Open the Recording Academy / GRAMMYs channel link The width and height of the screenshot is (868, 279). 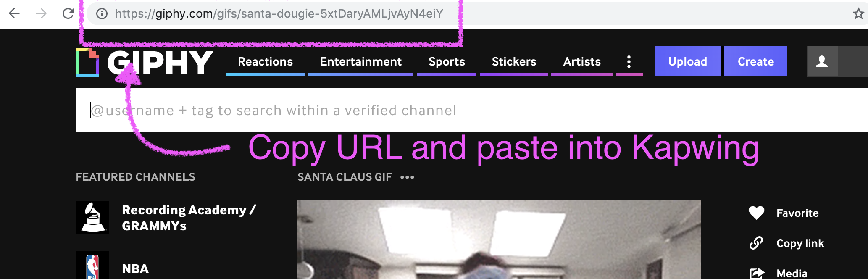(189, 218)
